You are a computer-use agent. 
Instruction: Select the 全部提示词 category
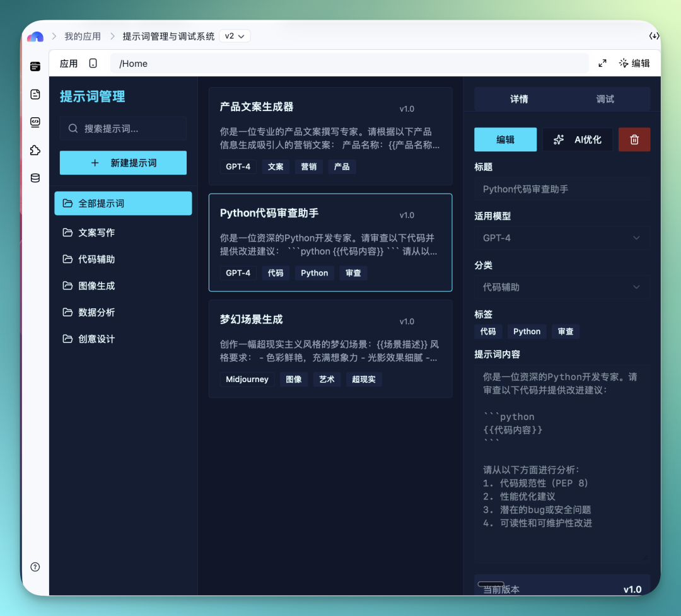[x=123, y=203]
